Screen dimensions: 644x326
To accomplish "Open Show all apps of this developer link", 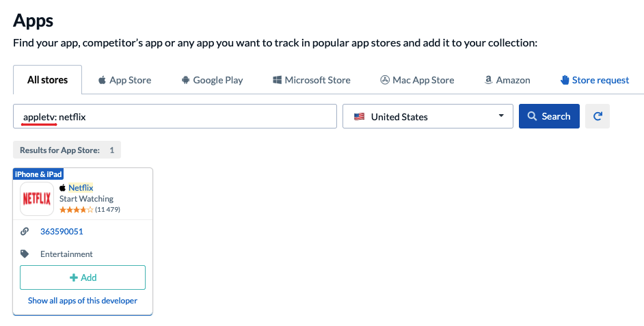I will 83,301.
